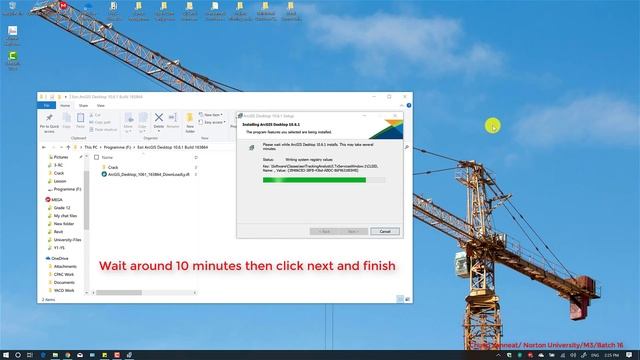Select MEGA in navigation pane
Image resolution: width=640 pixels, height=360 pixels.
click(54, 200)
